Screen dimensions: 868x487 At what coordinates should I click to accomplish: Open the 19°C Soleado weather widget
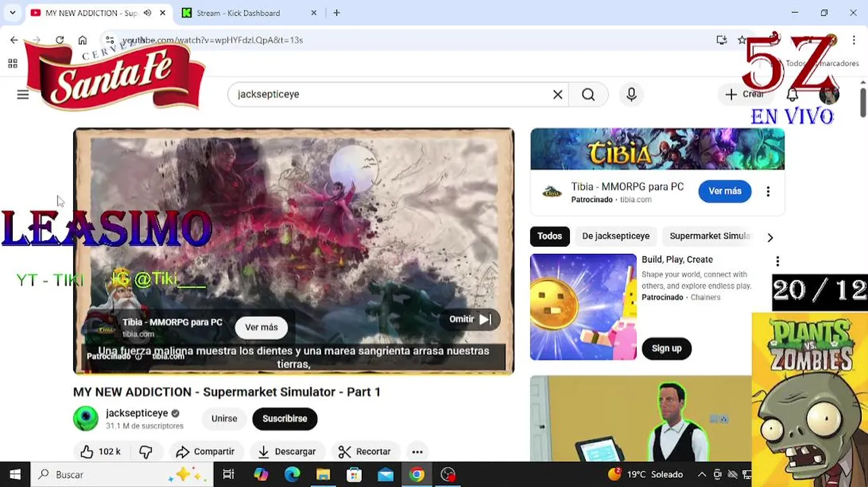(x=646, y=475)
